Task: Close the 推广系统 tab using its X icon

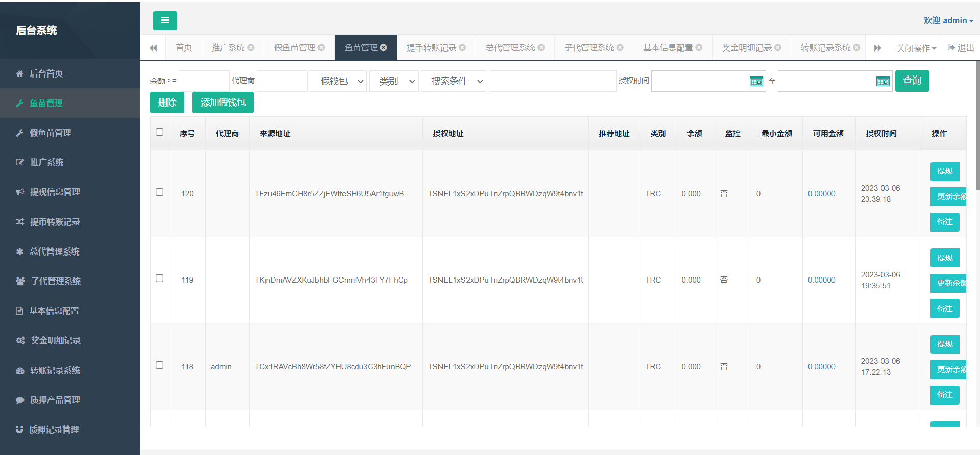Action: point(251,47)
